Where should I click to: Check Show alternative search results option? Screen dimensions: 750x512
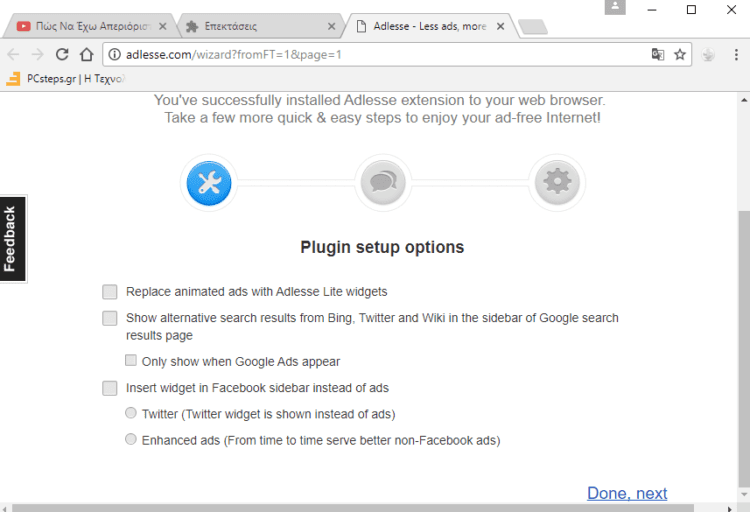[x=110, y=318]
